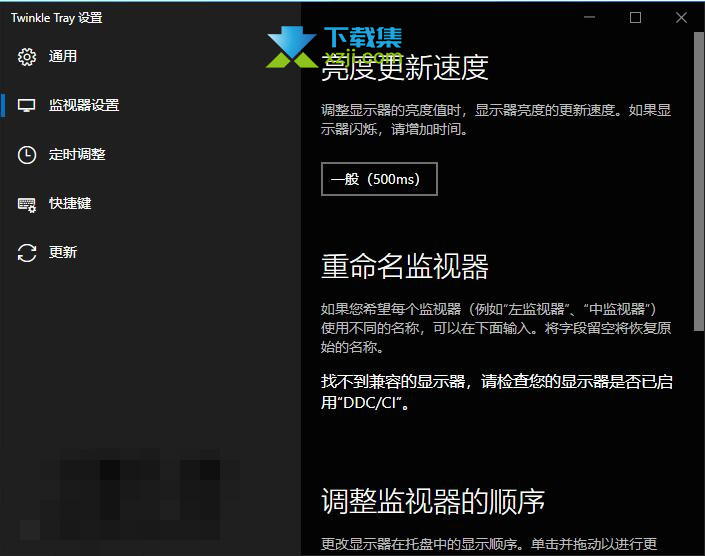Click the 亮度更新速度 heading

coord(405,68)
